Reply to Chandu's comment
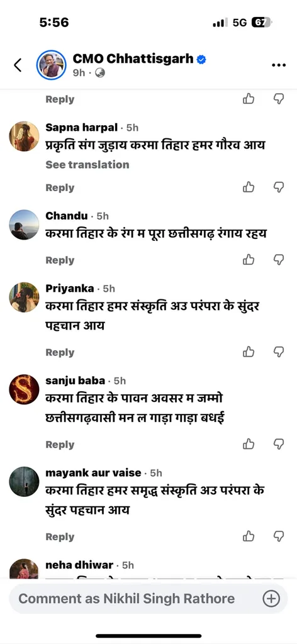This screenshot has height=644, width=297. pyautogui.click(x=60, y=260)
